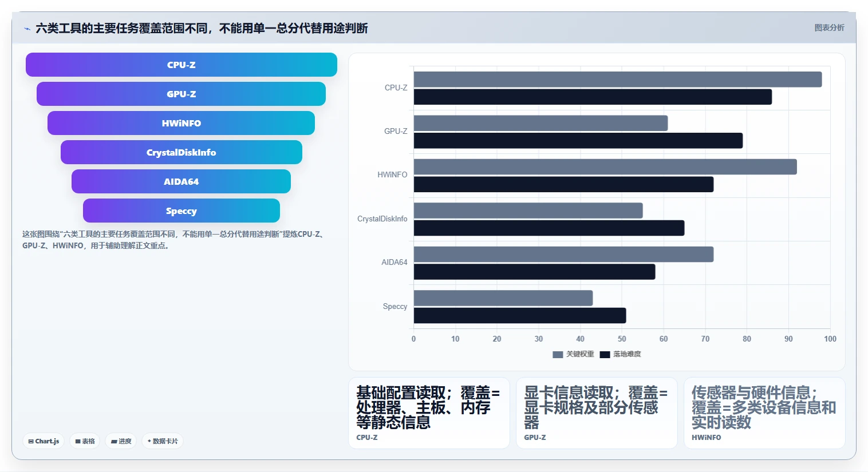Click the GPU-Z chart axis label

(x=396, y=131)
